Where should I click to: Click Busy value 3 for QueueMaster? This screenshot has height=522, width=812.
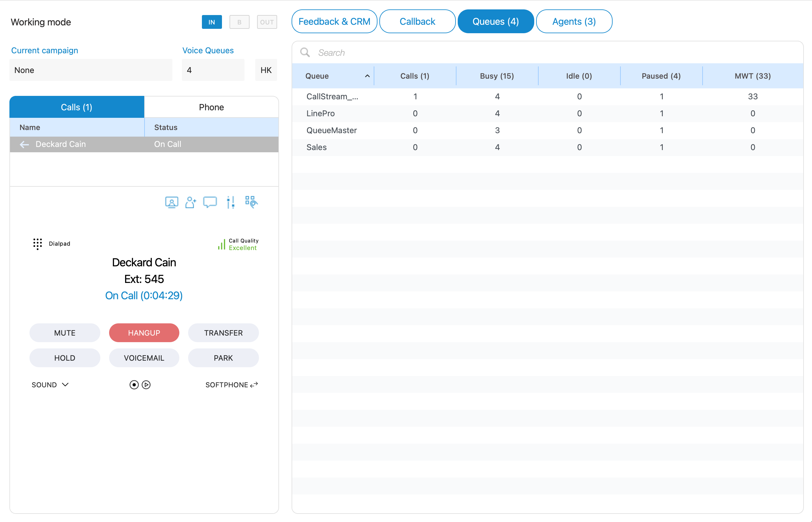click(x=497, y=130)
